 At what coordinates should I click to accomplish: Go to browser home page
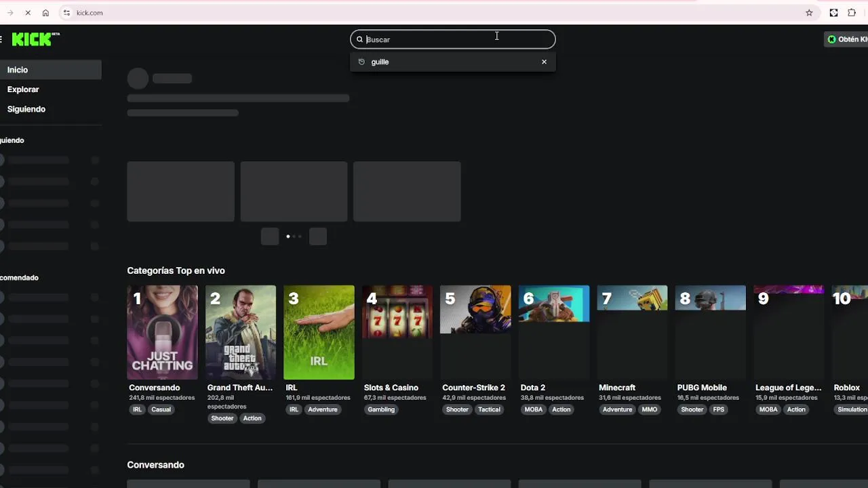pyautogui.click(x=45, y=13)
